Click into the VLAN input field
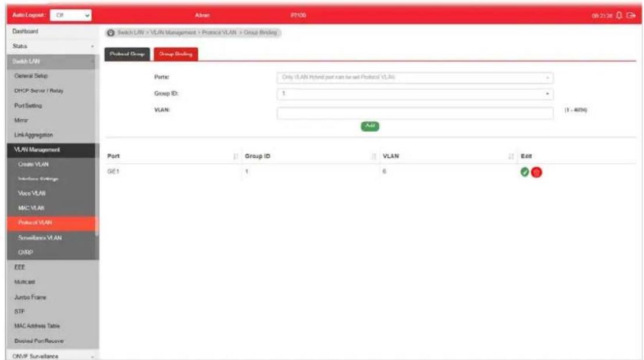 pyautogui.click(x=415, y=113)
